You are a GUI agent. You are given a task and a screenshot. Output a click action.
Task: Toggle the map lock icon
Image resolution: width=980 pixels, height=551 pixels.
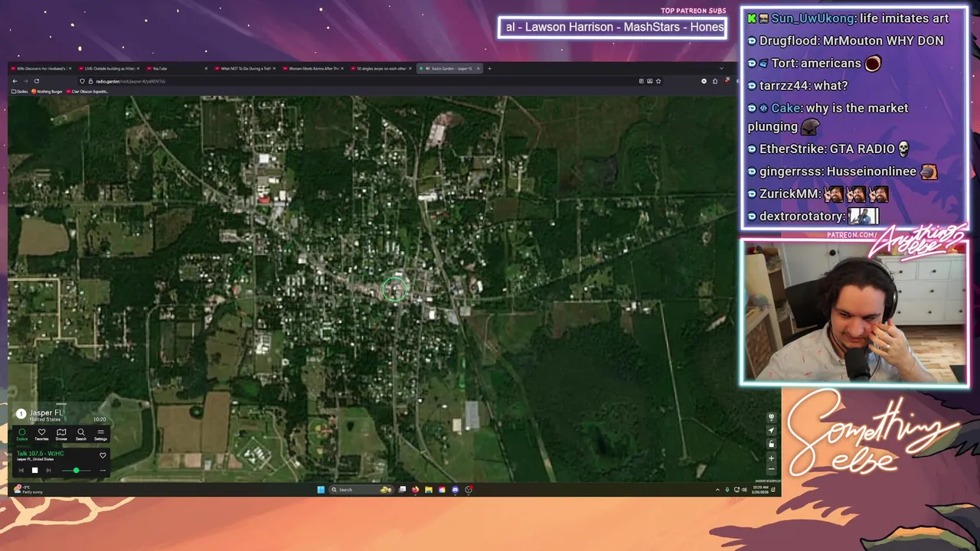(771, 444)
